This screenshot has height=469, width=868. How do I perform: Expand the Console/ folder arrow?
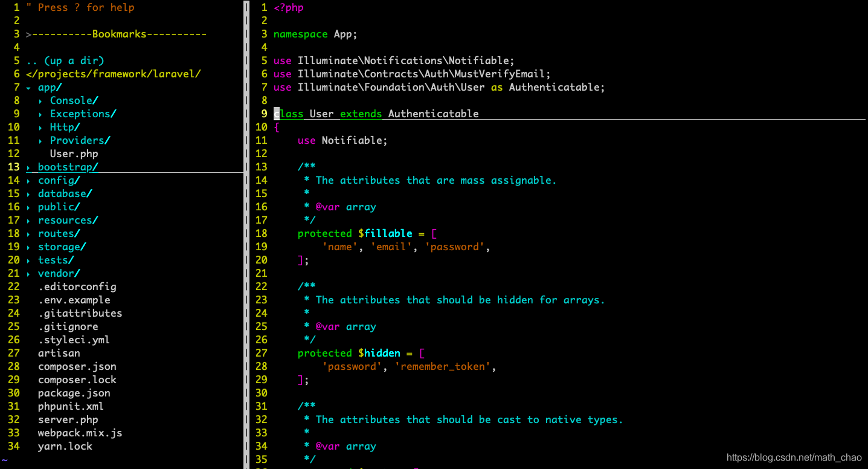pos(40,101)
